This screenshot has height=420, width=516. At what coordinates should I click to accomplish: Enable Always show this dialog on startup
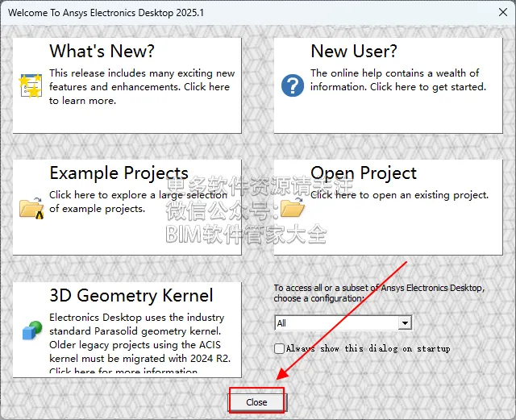280,348
